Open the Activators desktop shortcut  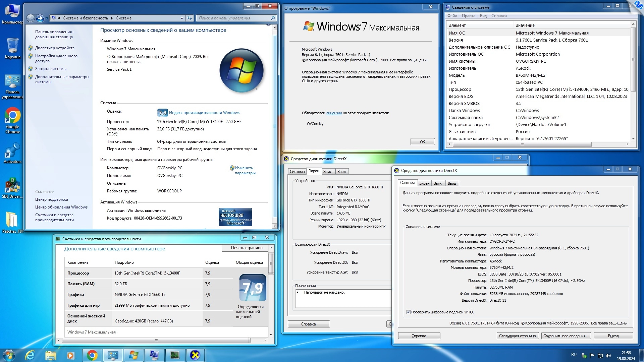(x=12, y=153)
